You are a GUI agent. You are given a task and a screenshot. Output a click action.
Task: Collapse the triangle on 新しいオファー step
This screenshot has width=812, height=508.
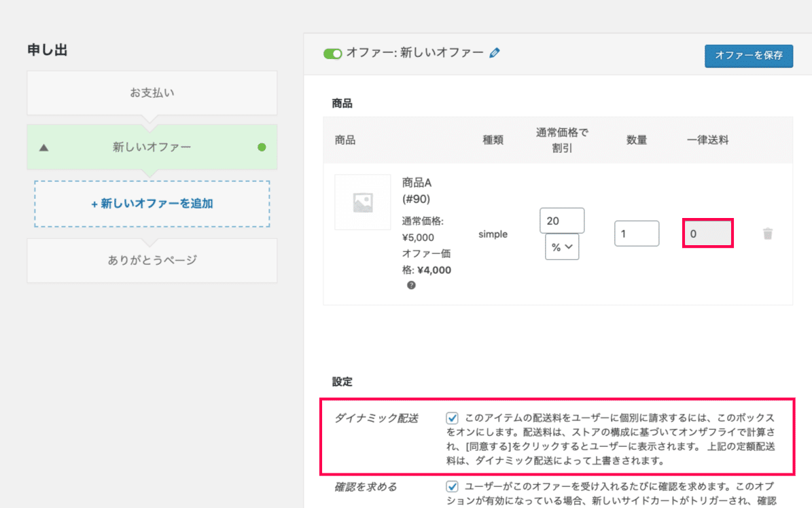click(44, 147)
